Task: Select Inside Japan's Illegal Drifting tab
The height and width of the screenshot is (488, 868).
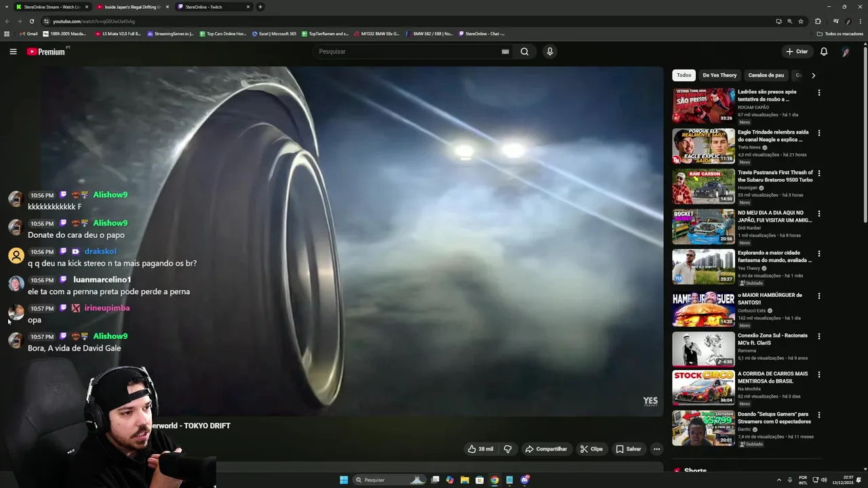Action: pos(132,7)
